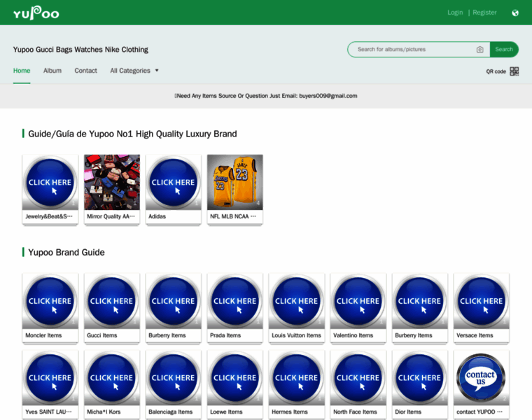This screenshot has width=532, height=420.
Task: Click the green Search button
Action: pyautogui.click(x=504, y=50)
